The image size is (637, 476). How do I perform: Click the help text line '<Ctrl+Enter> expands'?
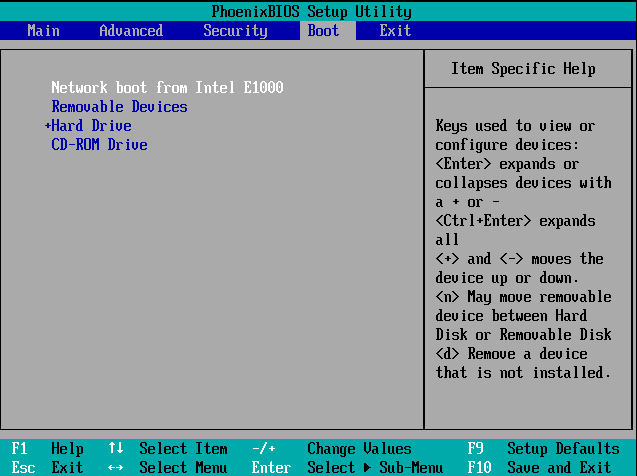[x=516, y=221]
